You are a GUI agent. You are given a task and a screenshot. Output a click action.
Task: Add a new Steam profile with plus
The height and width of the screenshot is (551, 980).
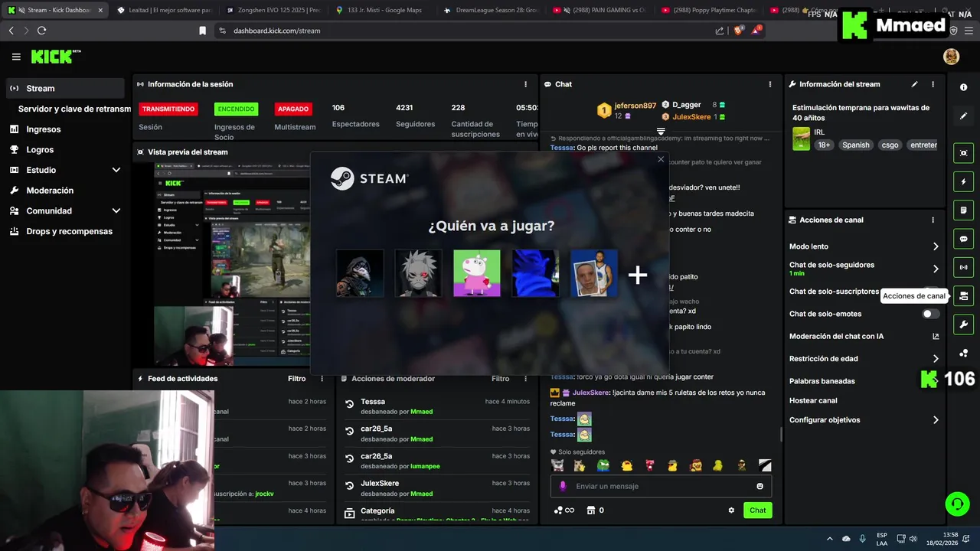coord(638,275)
